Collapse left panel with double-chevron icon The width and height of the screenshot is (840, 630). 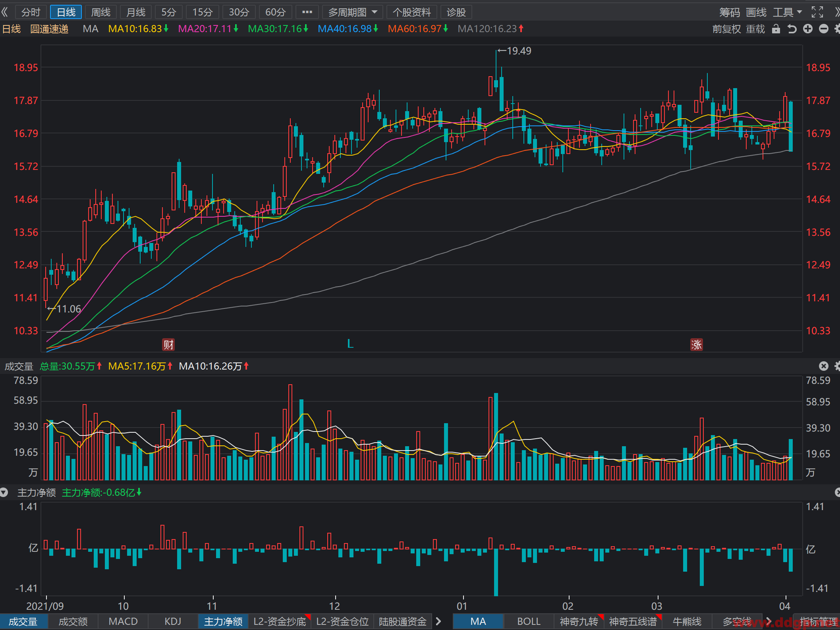[5, 12]
